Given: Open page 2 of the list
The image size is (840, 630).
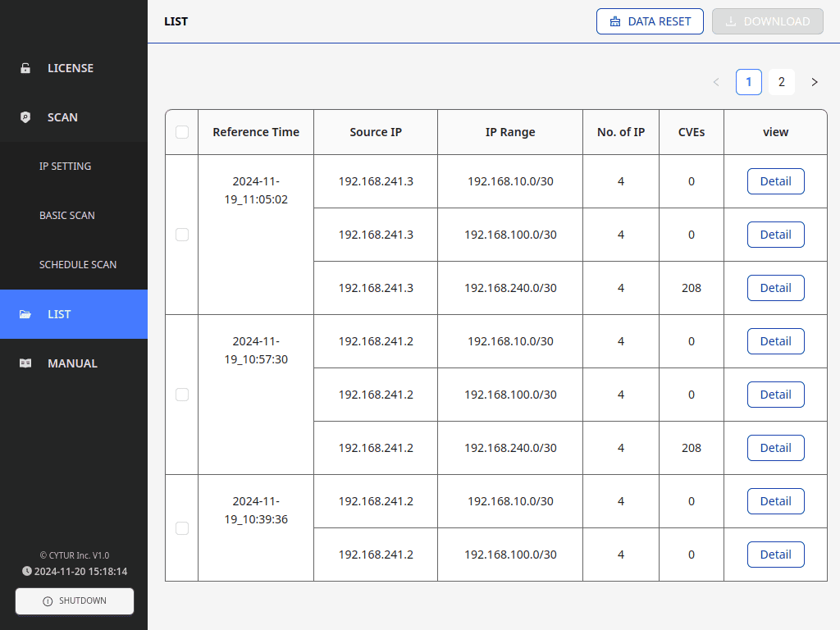Looking at the screenshot, I should (782, 82).
